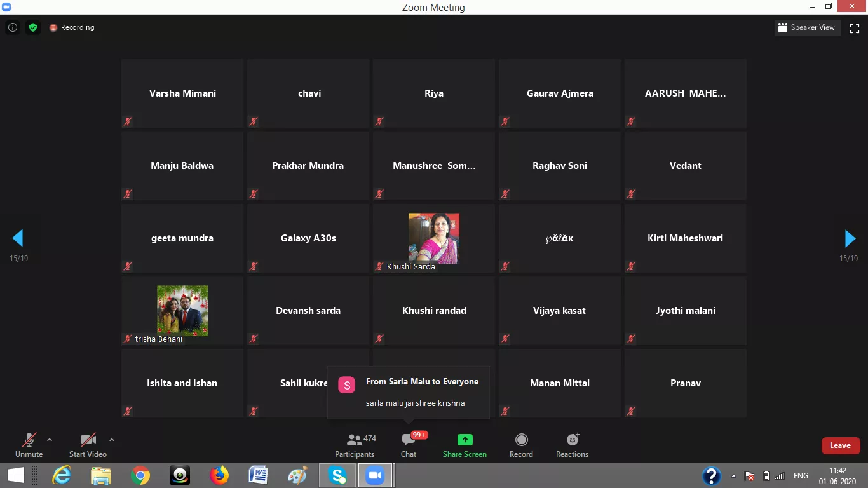The image size is (868, 488).
Task: Open chat notification from Sarla Malu
Action: click(409, 392)
